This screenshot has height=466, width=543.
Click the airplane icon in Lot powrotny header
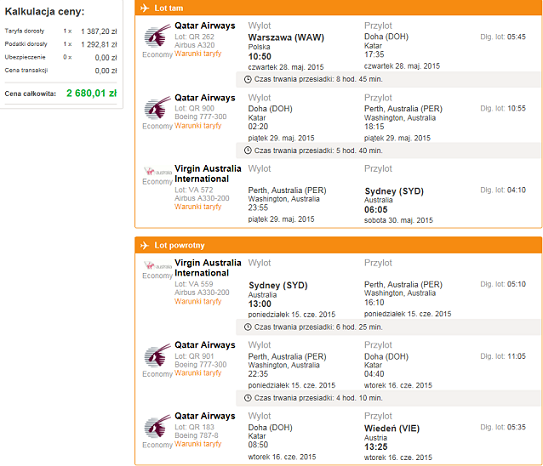pos(144,245)
